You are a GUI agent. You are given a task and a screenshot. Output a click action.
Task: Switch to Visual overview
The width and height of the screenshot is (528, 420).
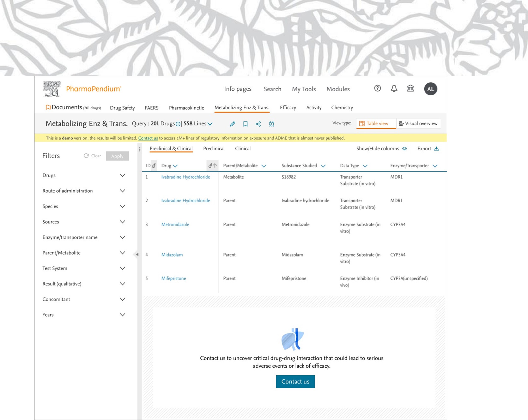pyautogui.click(x=418, y=124)
